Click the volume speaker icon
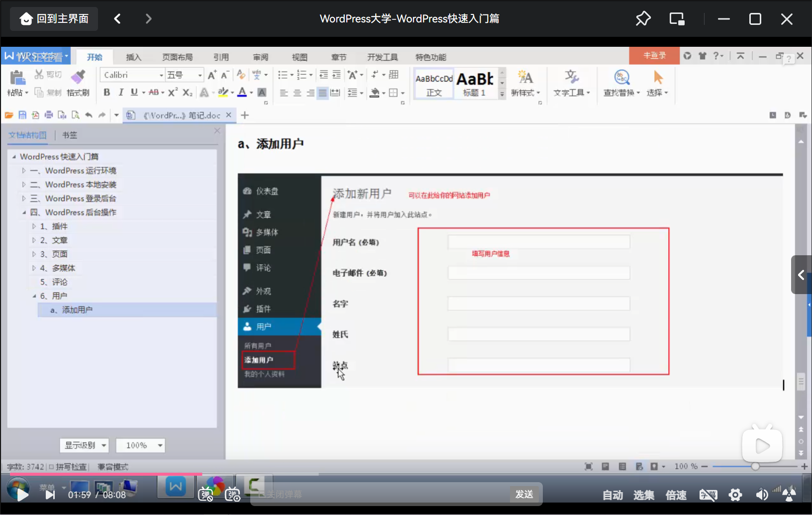This screenshot has width=812, height=515. 761,495
